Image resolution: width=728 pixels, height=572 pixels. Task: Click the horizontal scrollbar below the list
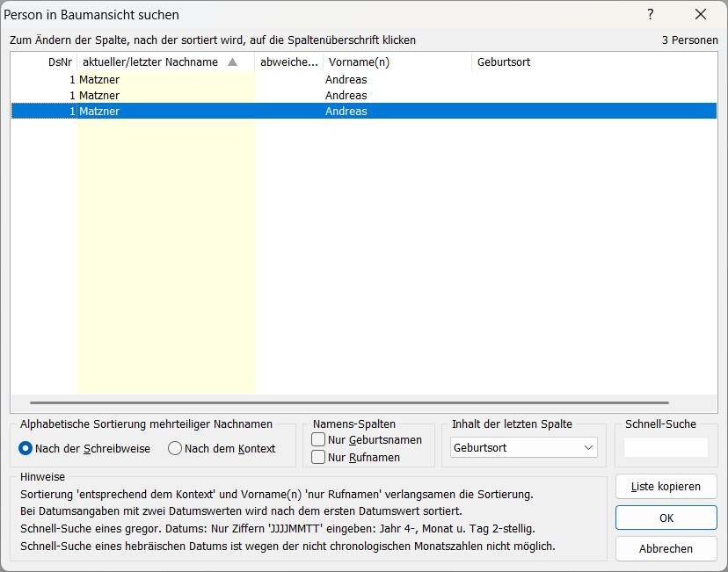349,402
